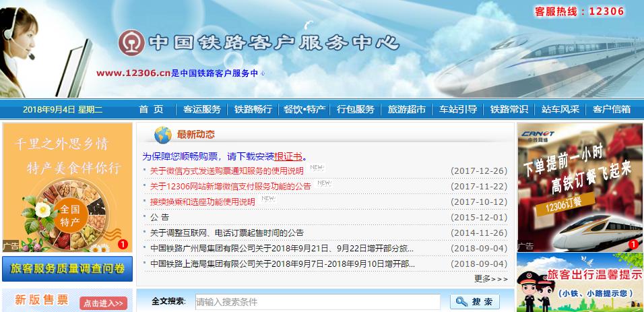Click the 全文搜索 label

[x=168, y=302]
